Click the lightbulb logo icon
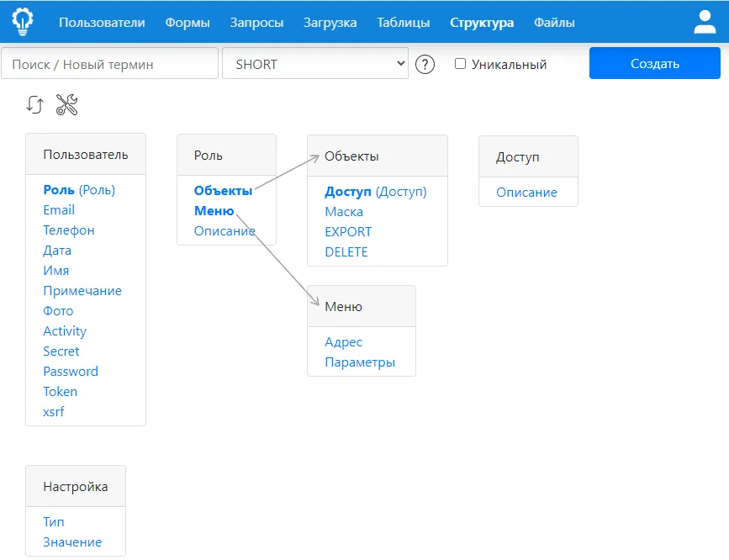The width and height of the screenshot is (729, 560). coord(23,22)
